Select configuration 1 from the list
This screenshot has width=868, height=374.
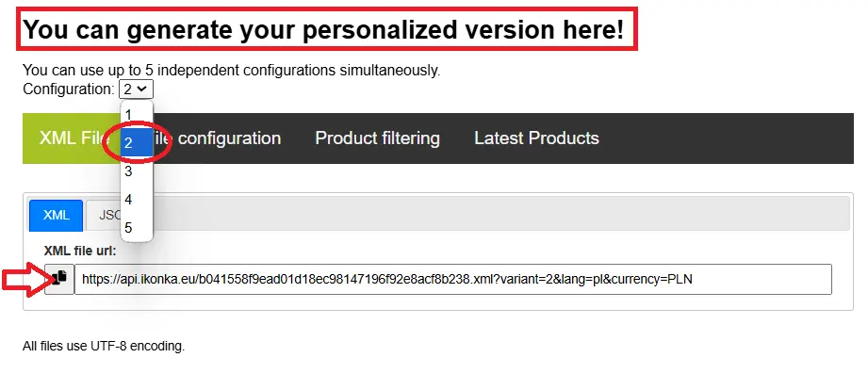click(x=136, y=115)
